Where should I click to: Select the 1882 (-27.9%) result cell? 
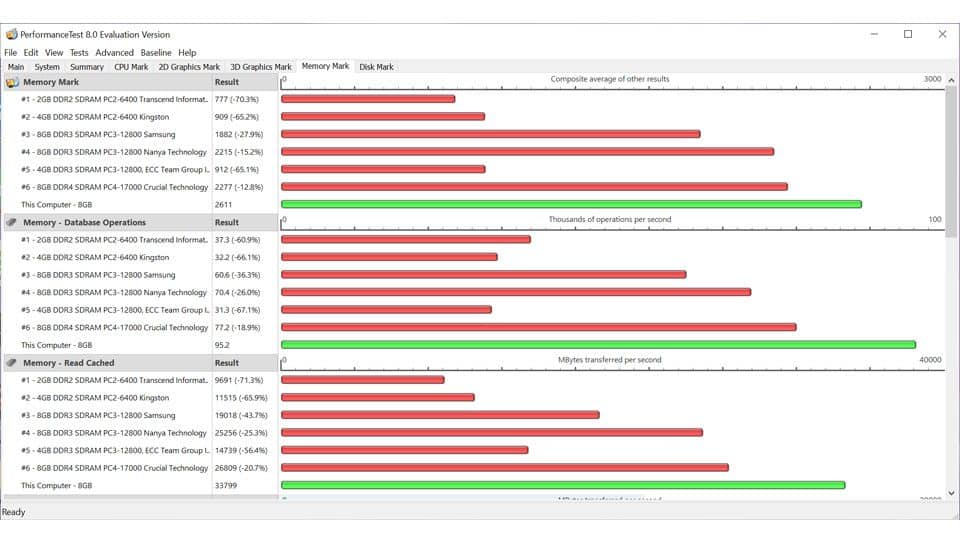(239, 134)
